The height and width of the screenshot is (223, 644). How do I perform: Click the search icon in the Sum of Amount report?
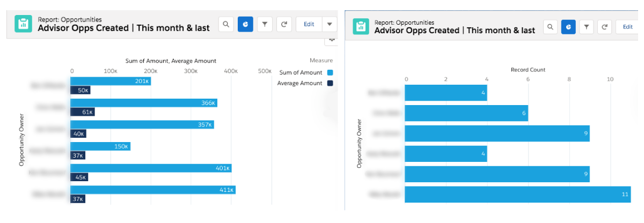[x=226, y=24]
